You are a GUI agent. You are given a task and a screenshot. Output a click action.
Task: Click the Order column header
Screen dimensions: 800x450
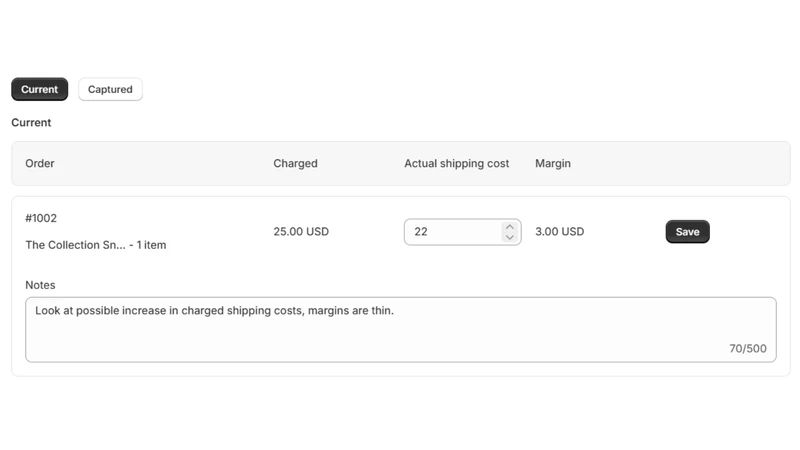pos(40,163)
